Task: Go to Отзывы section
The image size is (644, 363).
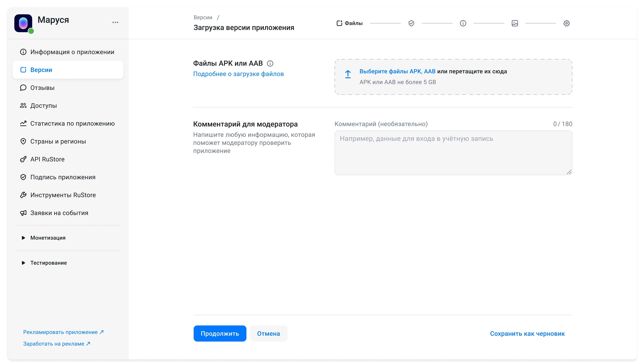Action: pyautogui.click(x=68, y=88)
